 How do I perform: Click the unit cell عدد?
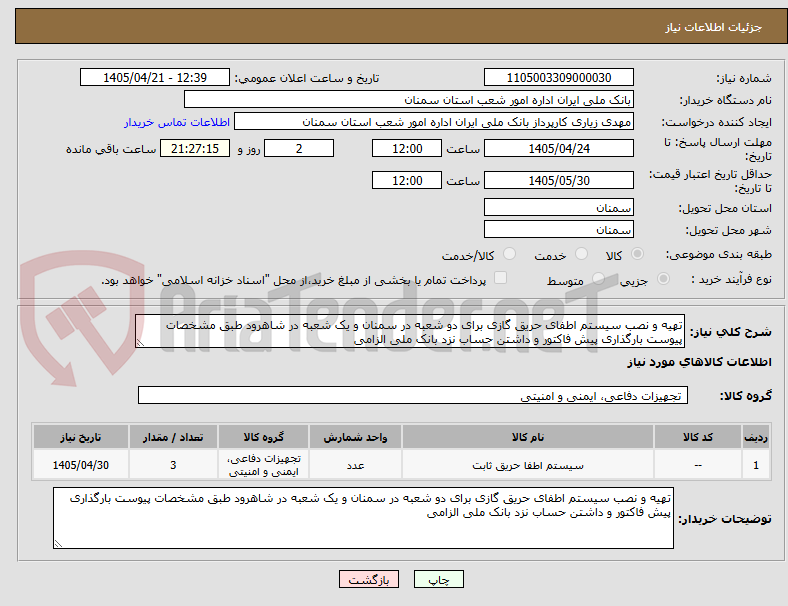pyautogui.click(x=355, y=465)
